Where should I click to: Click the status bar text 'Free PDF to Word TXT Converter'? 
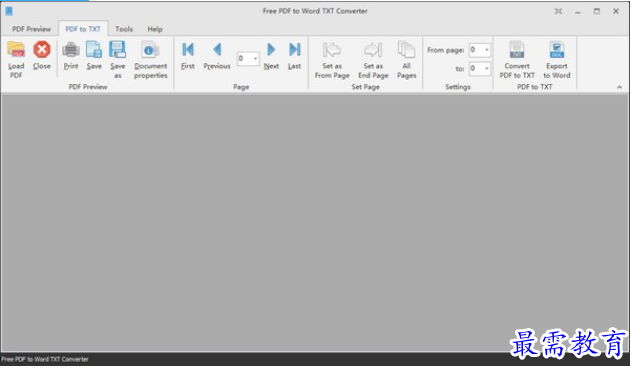pyautogui.click(x=45, y=359)
